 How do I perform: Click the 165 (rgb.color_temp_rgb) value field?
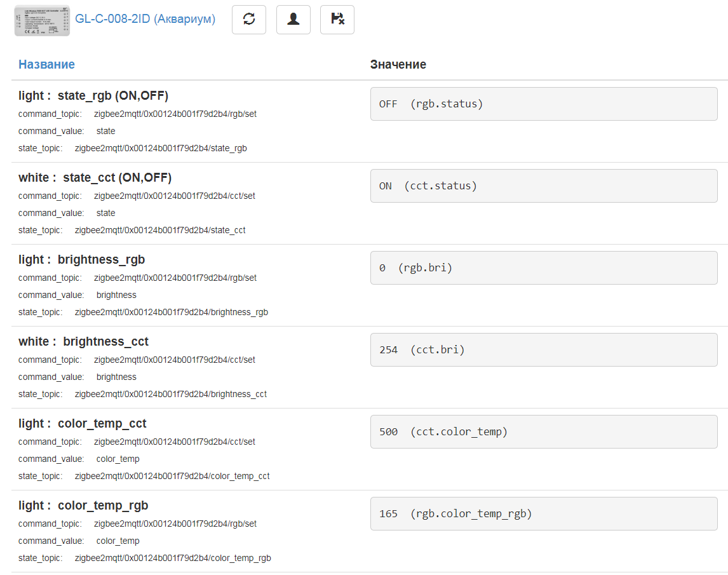pyautogui.click(x=543, y=514)
